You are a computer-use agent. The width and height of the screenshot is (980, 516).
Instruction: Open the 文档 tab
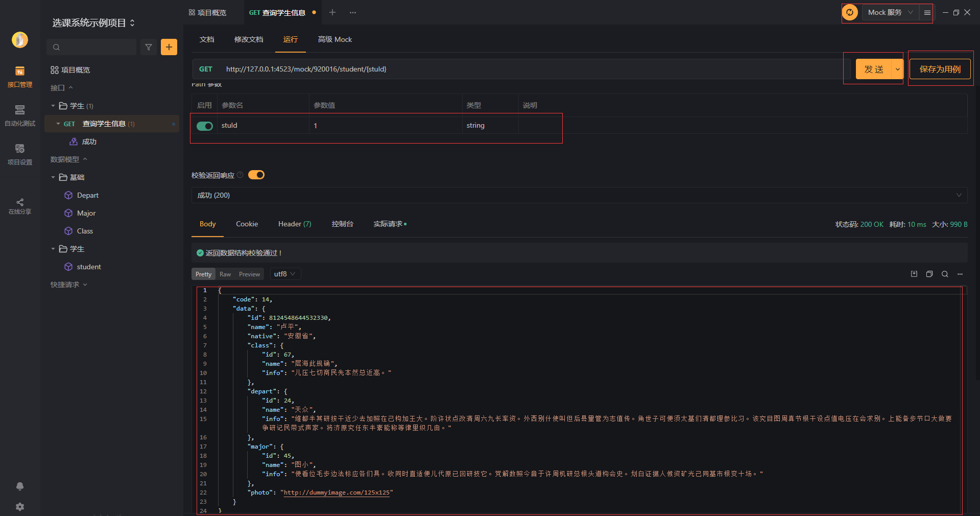click(207, 39)
